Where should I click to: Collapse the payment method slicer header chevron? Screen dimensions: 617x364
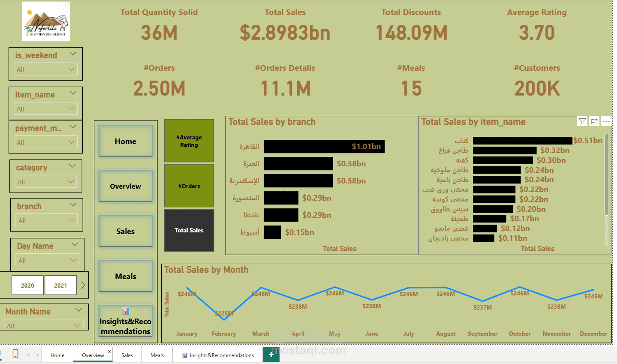tap(73, 126)
